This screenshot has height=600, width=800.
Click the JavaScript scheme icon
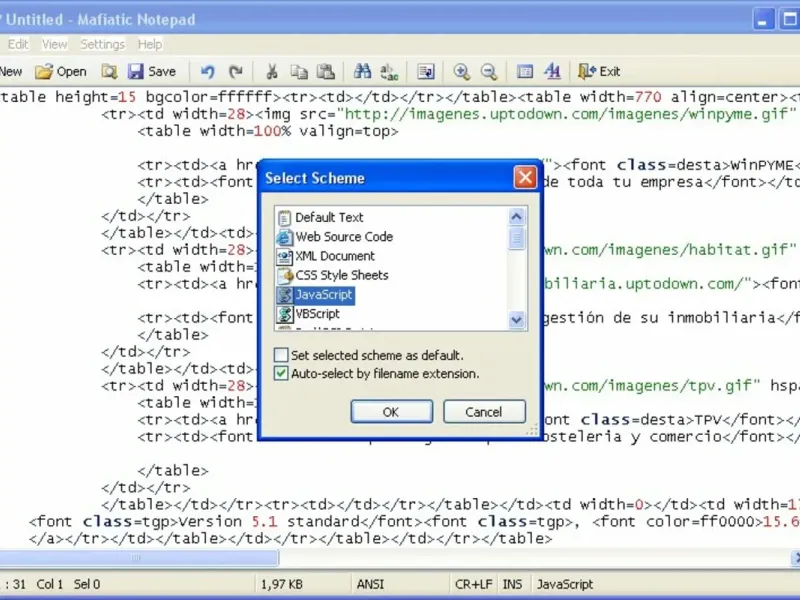pyautogui.click(x=285, y=295)
